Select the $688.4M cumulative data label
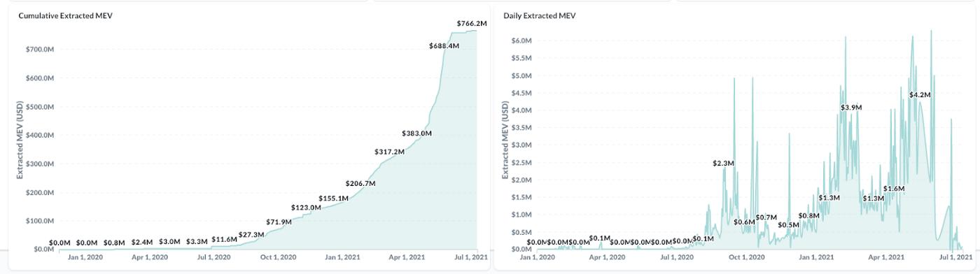The height and width of the screenshot is (274, 980). point(444,45)
